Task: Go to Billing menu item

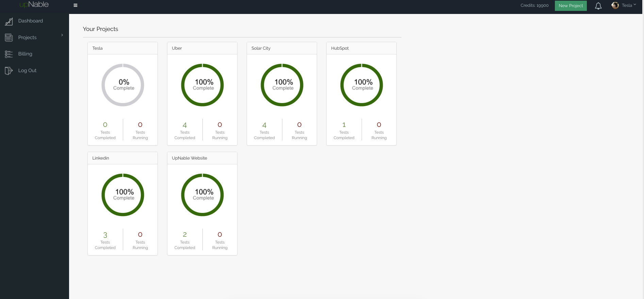Action: [25, 54]
